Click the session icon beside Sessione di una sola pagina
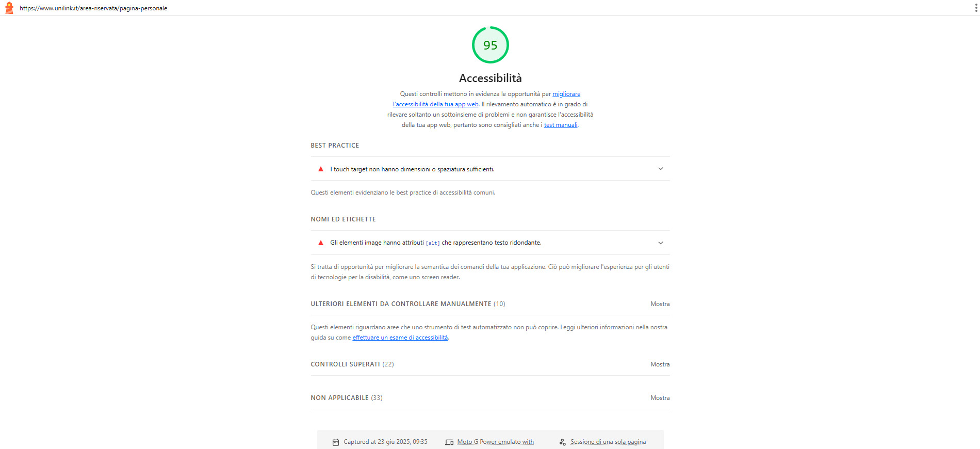Screen dimensions: 980x449 click(562, 442)
